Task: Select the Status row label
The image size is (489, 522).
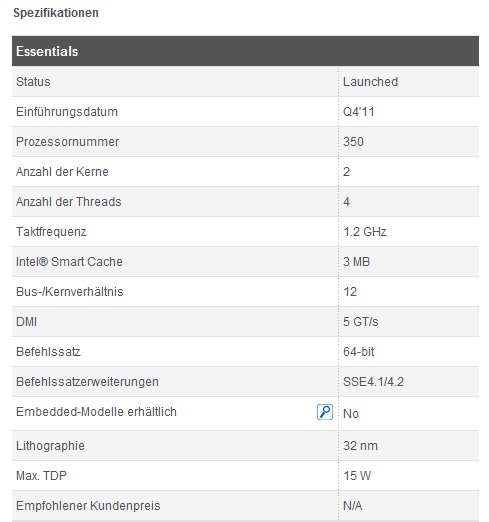Action: pos(33,82)
